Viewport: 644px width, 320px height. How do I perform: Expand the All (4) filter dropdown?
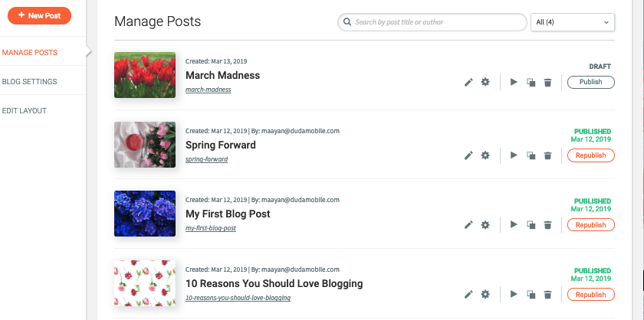coord(573,22)
